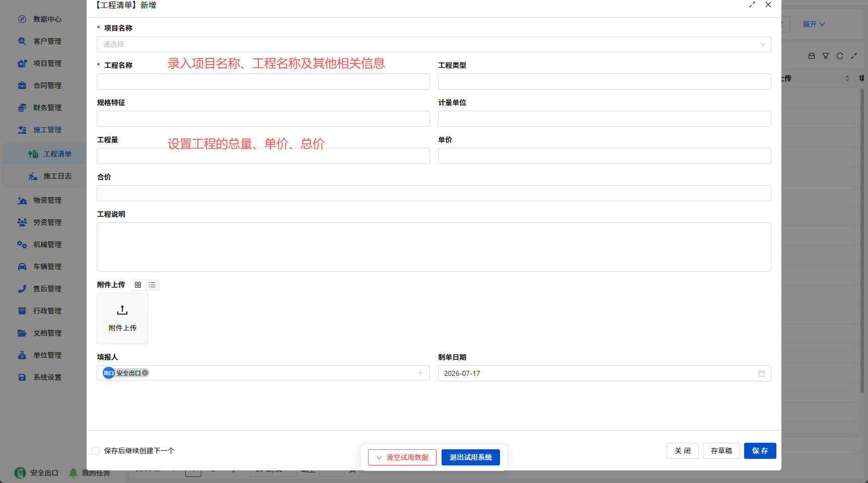Click the 保存 button

(x=760, y=451)
